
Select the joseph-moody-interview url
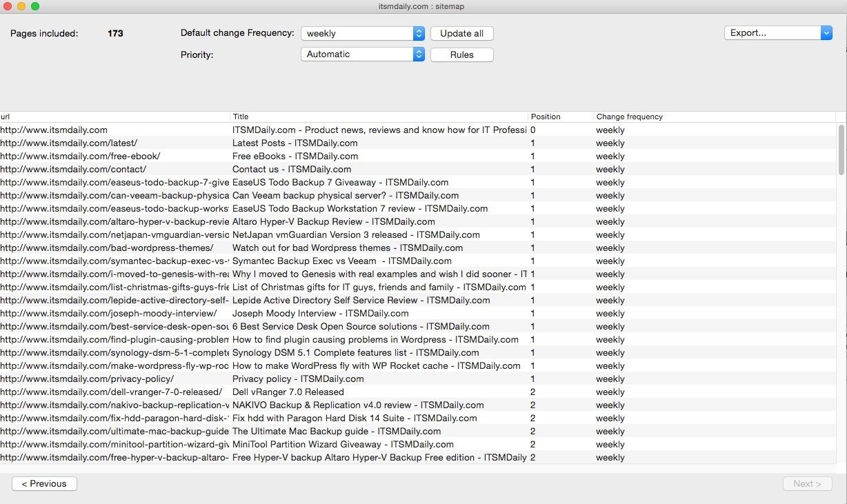coord(108,313)
